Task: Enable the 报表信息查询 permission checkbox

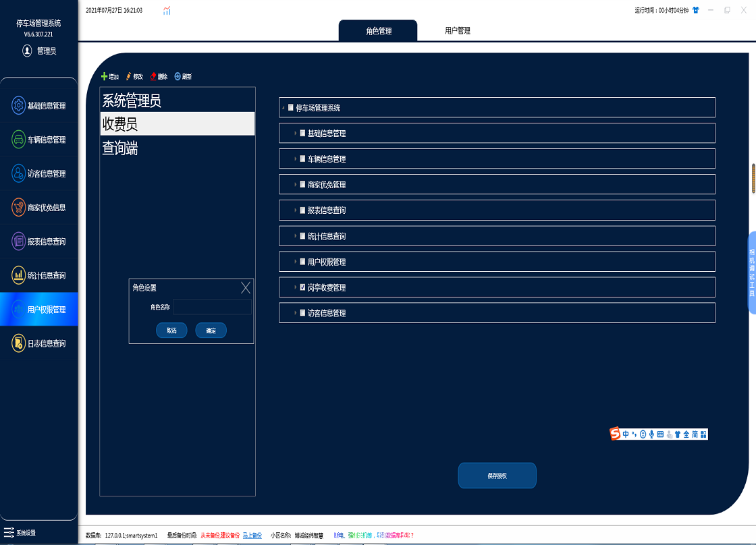Action: pos(302,210)
